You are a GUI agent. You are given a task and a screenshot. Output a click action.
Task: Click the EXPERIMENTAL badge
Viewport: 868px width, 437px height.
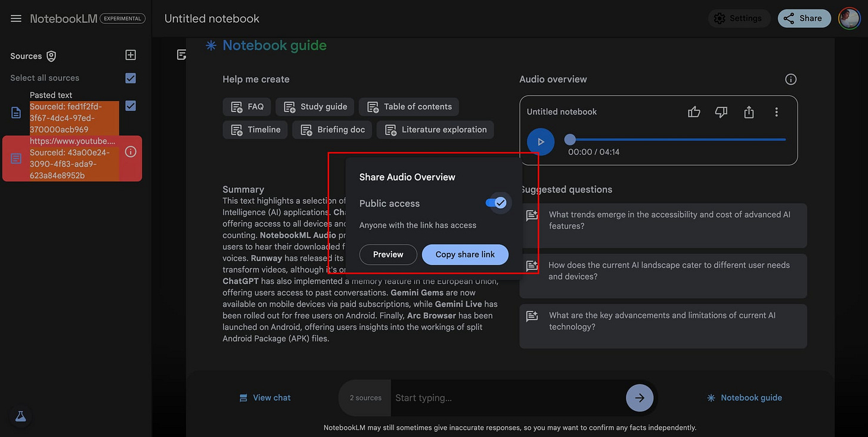[x=122, y=18]
